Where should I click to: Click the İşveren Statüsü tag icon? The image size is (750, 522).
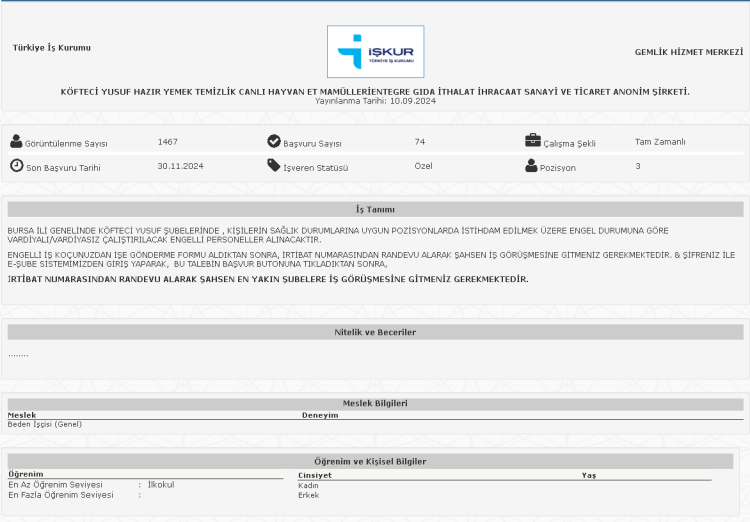pos(274,166)
